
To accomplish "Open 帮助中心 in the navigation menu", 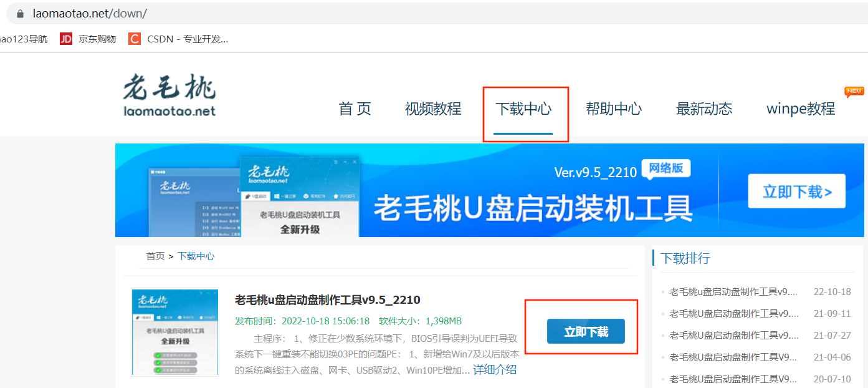I will pos(614,109).
